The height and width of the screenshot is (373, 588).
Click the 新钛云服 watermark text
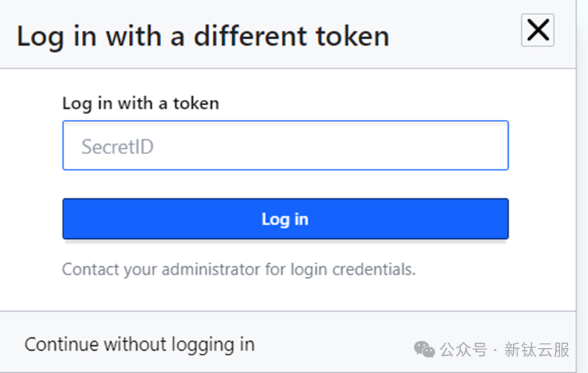pos(537,349)
